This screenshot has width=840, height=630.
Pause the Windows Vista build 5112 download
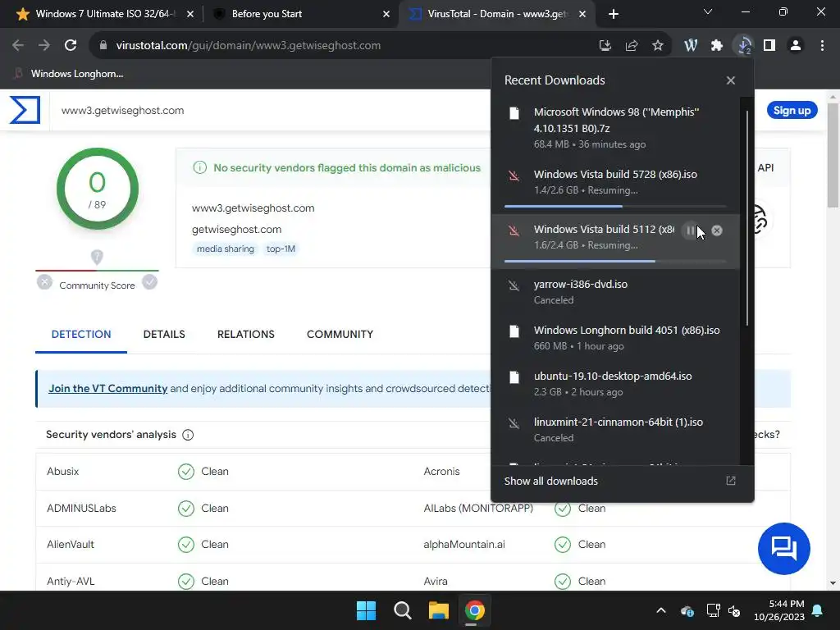(691, 231)
